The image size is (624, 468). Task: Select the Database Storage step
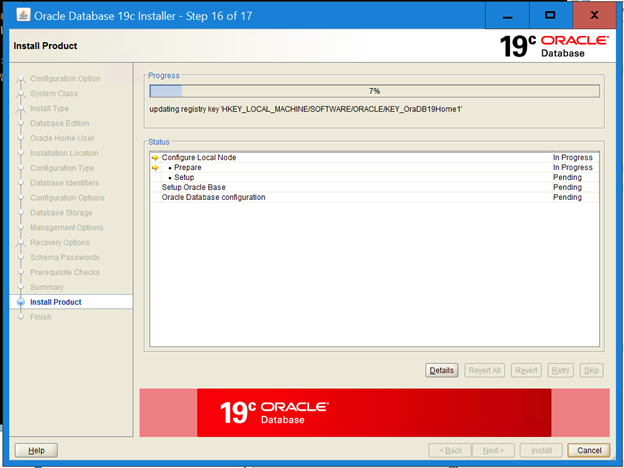(61, 213)
